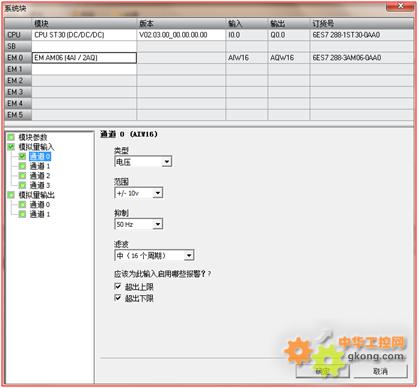
Task: Select the EM 0 row header
Action: point(18,58)
